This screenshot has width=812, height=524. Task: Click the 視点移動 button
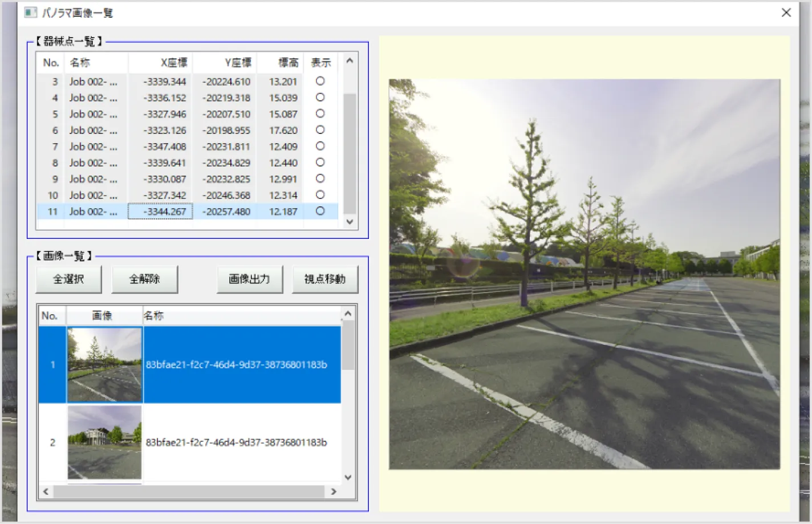click(x=324, y=279)
